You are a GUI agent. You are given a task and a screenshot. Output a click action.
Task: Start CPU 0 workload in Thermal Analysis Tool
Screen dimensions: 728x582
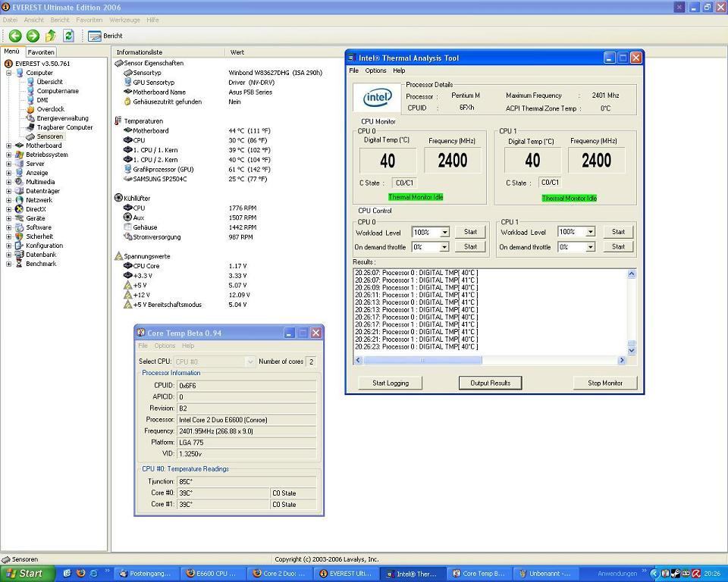coord(470,232)
